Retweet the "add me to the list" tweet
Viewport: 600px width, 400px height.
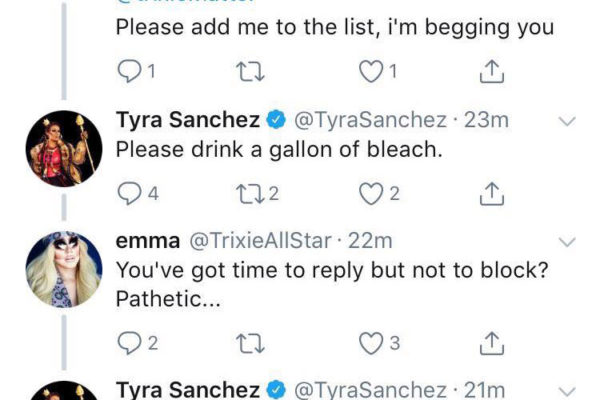(x=245, y=71)
